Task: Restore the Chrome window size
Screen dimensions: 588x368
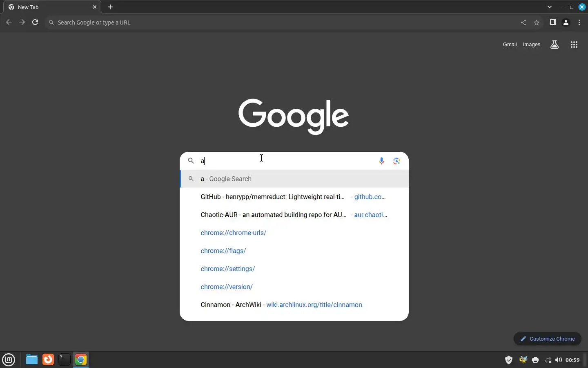Action: coord(572,7)
